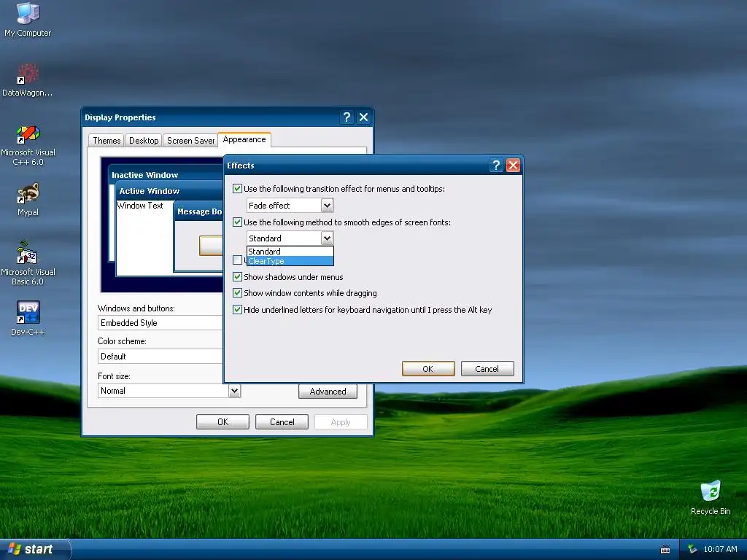Toggle Show shadows under menus
The height and width of the screenshot is (560, 747).
click(237, 276)
